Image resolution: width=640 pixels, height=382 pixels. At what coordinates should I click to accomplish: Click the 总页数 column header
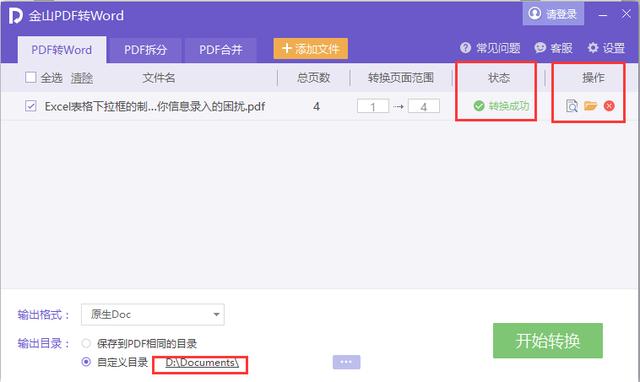coord(313,78)
